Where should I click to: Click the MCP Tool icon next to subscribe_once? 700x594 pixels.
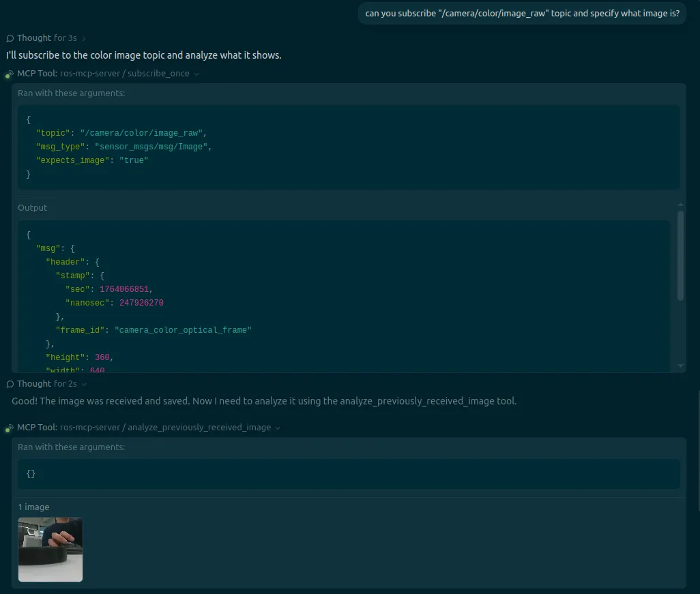click(10, 74)
